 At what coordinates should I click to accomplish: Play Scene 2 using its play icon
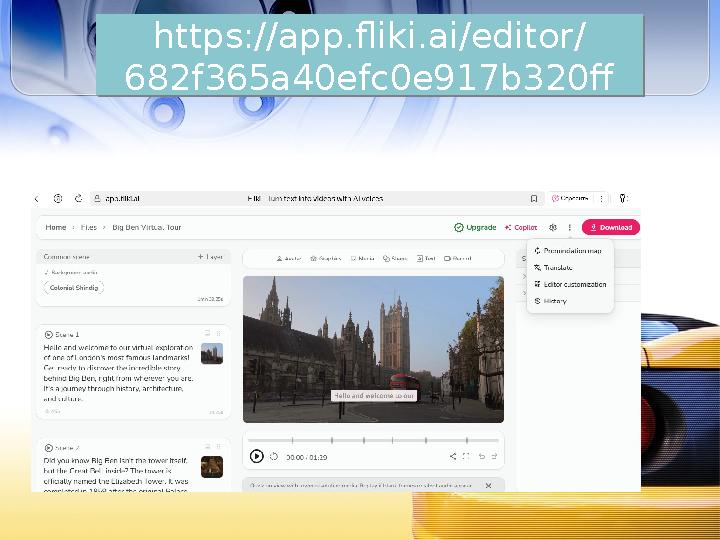[49, 448]
